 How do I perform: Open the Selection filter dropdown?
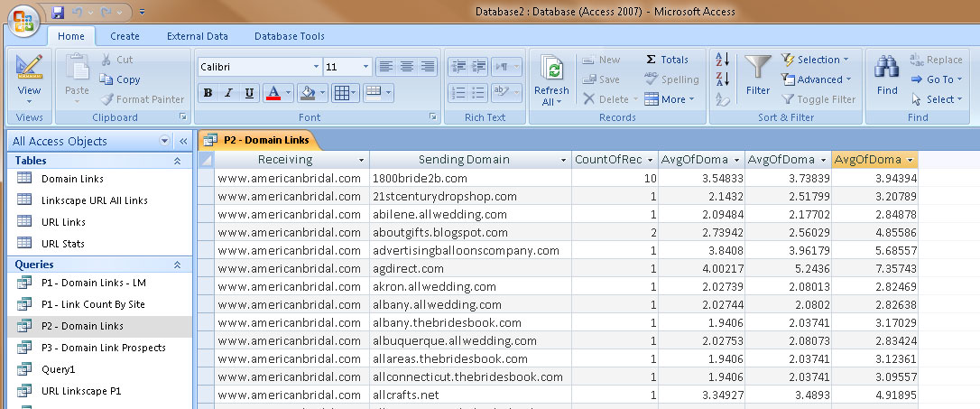pos(815,60)
